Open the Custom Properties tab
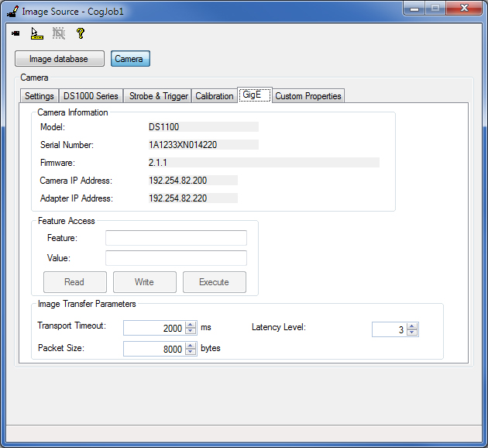This screenshot has width=488, height=448. click(x=308, y=96)
